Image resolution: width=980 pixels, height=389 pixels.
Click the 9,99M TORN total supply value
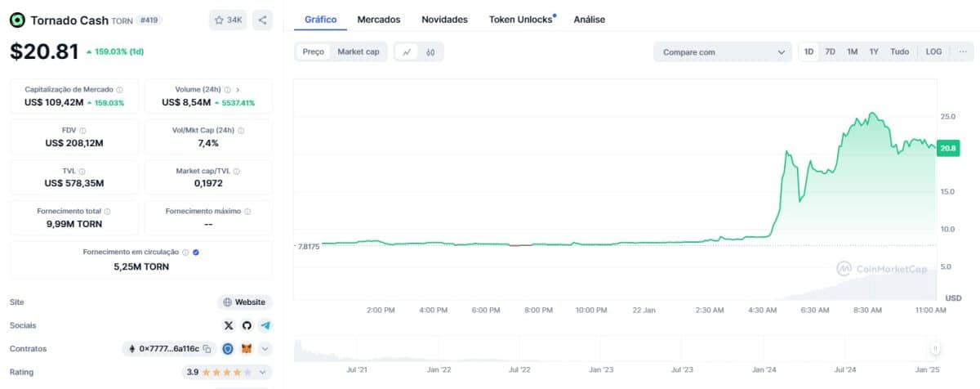[x=74, y=224]
